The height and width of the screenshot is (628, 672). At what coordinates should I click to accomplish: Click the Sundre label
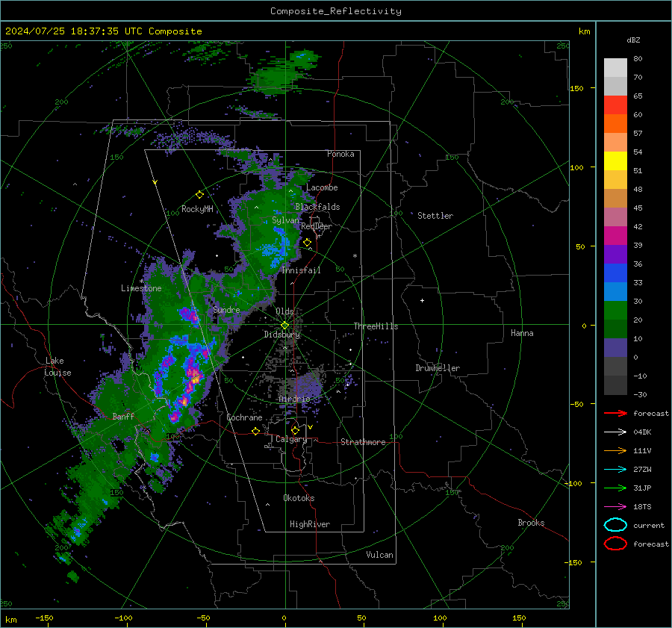226,309
